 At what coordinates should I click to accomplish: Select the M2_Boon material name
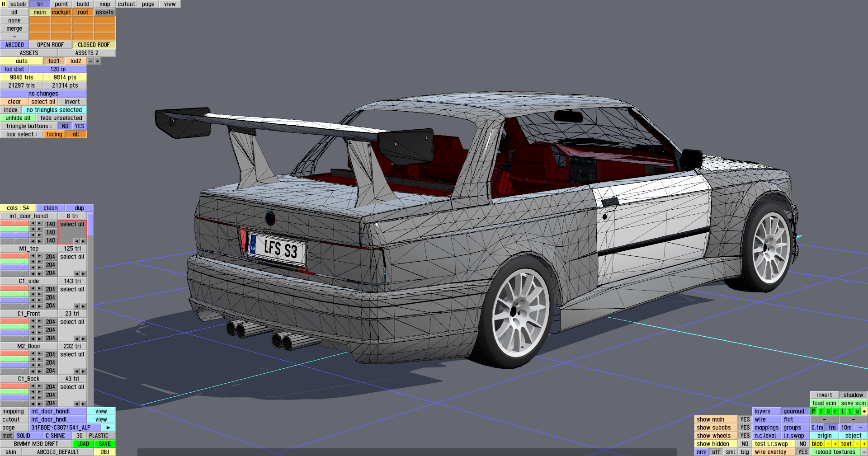(x=29, y=346)
